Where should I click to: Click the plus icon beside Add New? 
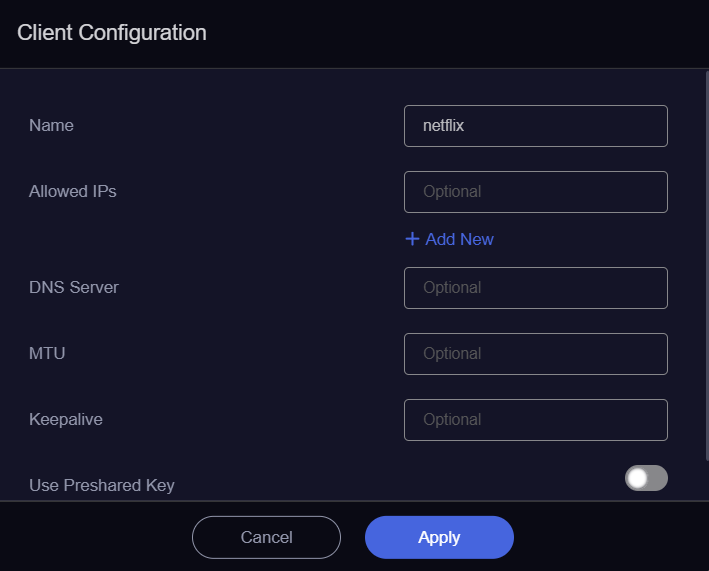click(412, 239)
